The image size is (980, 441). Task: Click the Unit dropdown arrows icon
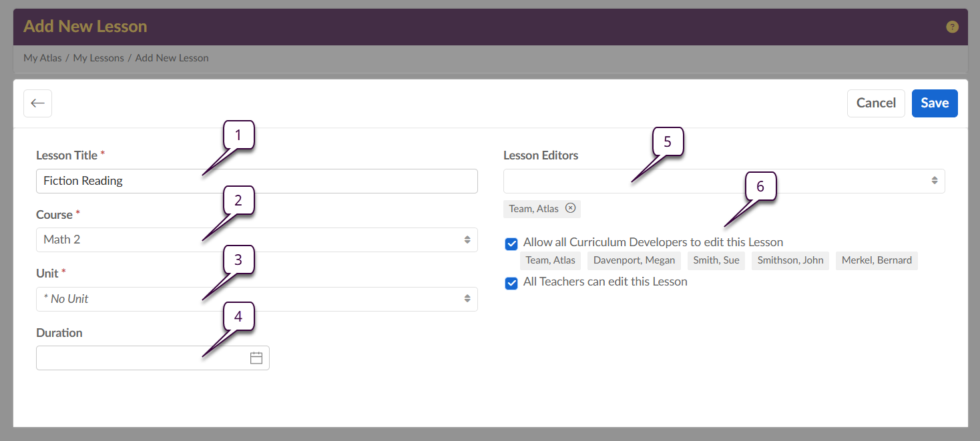pyautogui.click(x=467, y=299)
